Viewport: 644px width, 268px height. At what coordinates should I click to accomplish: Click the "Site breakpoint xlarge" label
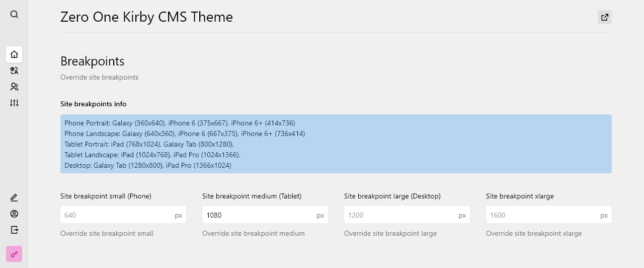520,196
